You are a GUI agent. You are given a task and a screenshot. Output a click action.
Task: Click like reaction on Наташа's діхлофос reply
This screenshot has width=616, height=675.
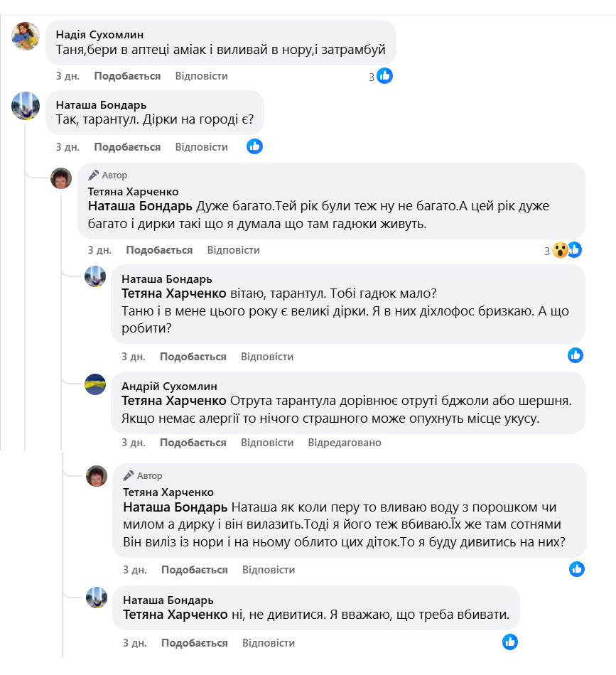click(x=576, y=355)
